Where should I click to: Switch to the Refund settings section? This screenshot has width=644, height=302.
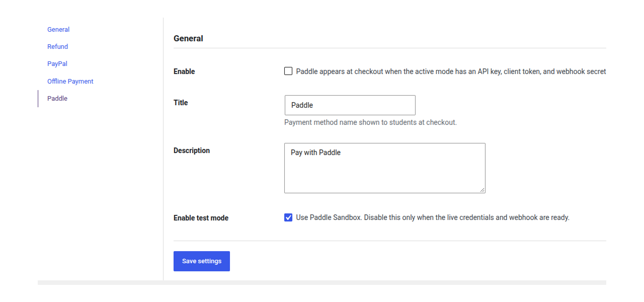point(57,47)
